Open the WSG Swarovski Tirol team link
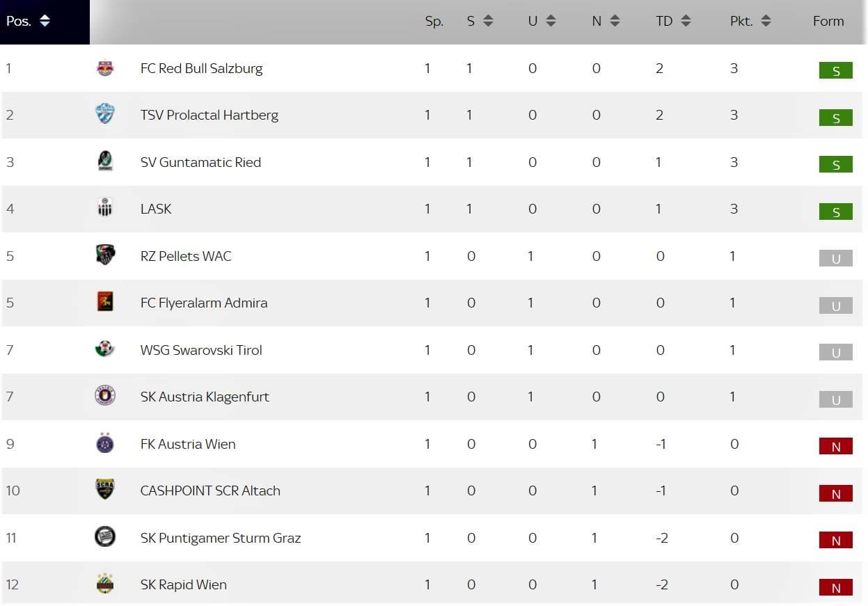This screenshot has height=606, width=868. coord(201,350)
